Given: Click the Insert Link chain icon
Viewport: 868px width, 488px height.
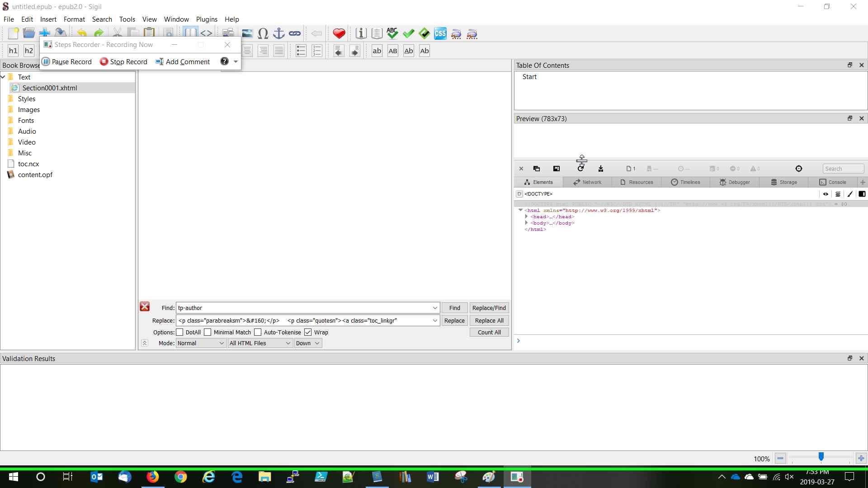Looking at the screenshot, I should point(295,34).
